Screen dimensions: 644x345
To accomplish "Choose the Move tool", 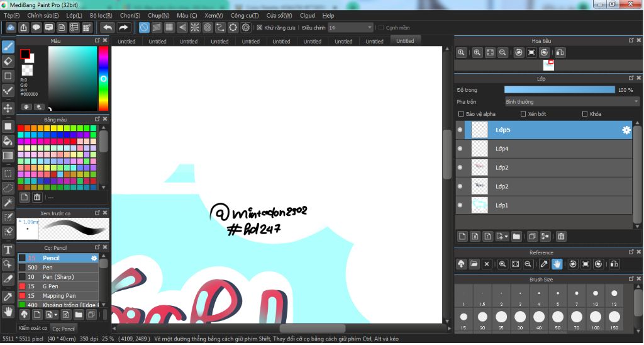I will (x=8, y=108).
